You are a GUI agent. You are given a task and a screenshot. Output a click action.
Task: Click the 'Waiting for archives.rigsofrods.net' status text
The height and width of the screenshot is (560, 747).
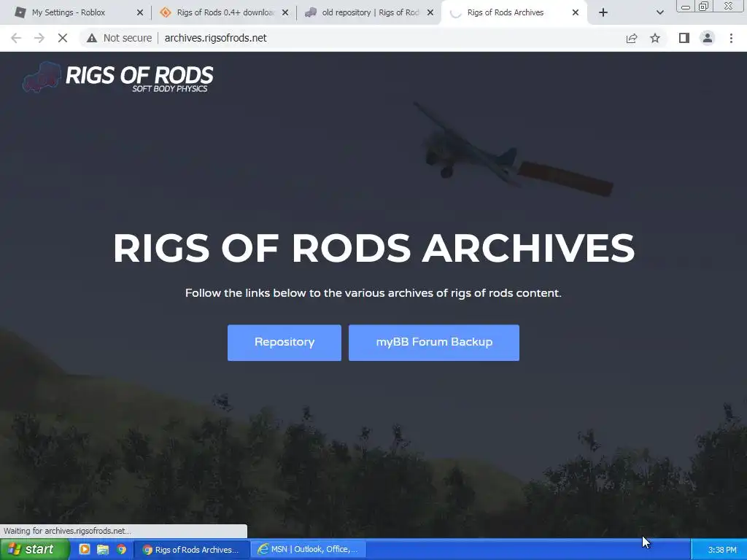pyautogui.click(x=67, y=531)
